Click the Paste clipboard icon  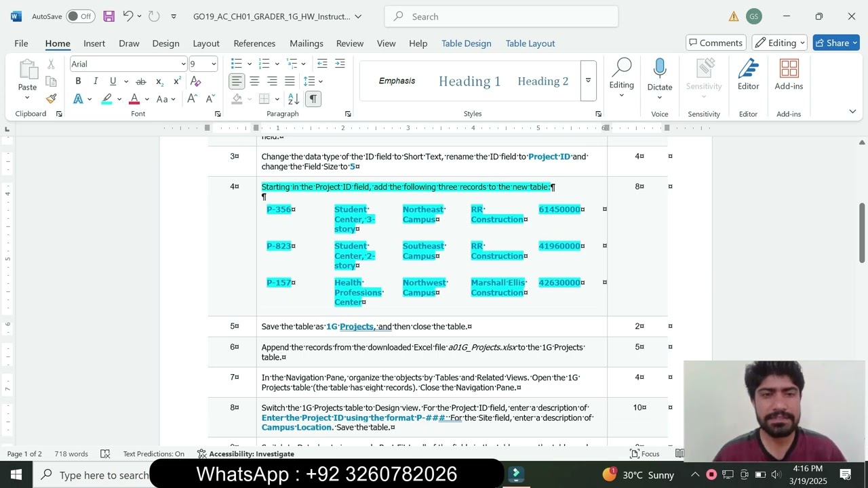pyautogui.click(x=27, y=69)
